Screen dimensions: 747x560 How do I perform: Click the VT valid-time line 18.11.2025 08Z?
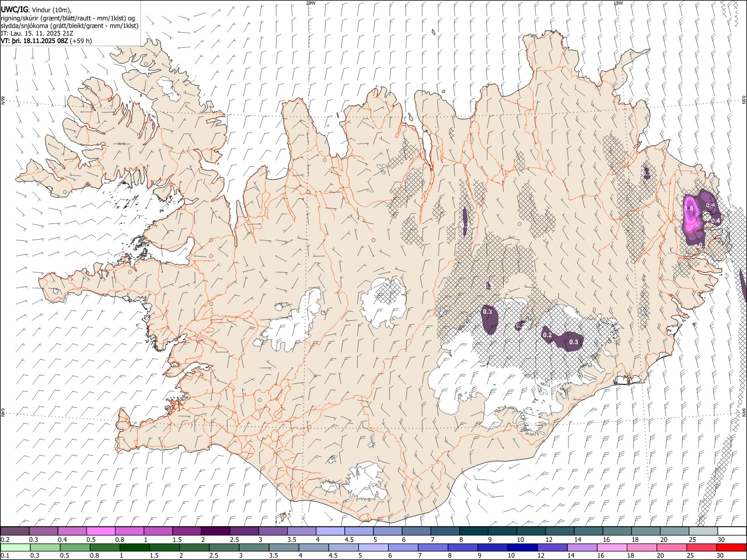click(x=46, y=40)
